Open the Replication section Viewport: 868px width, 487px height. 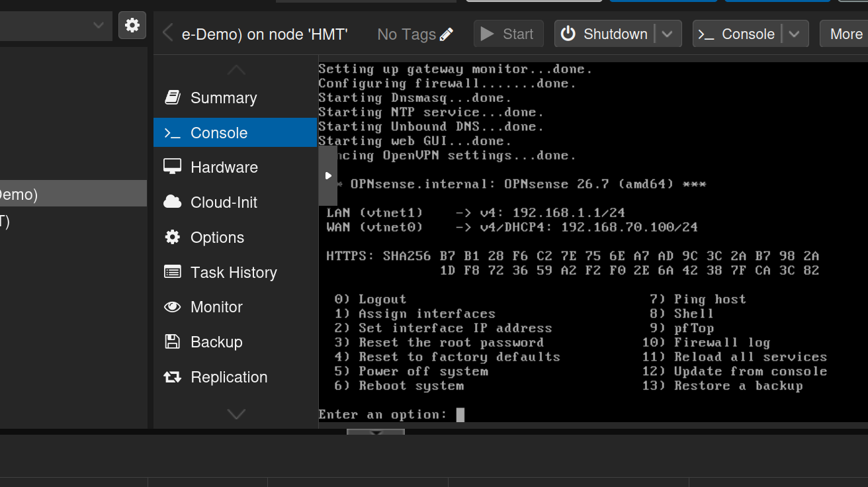click(236, 377)
